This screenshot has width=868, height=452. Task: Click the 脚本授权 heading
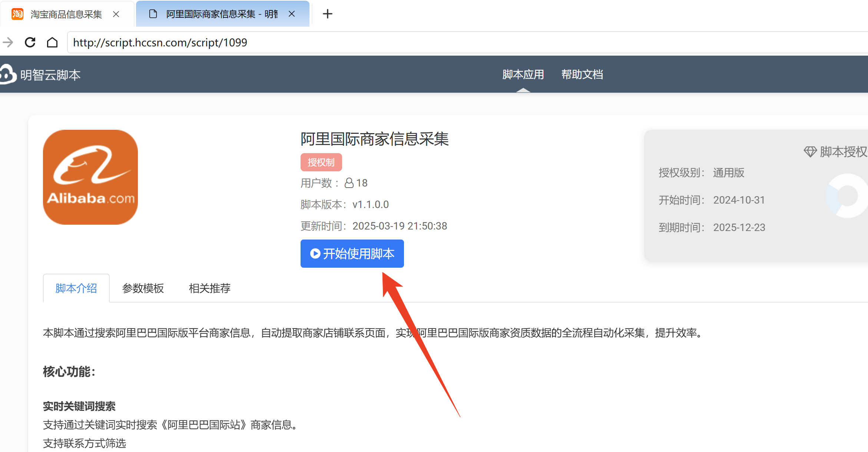(844, 152)
